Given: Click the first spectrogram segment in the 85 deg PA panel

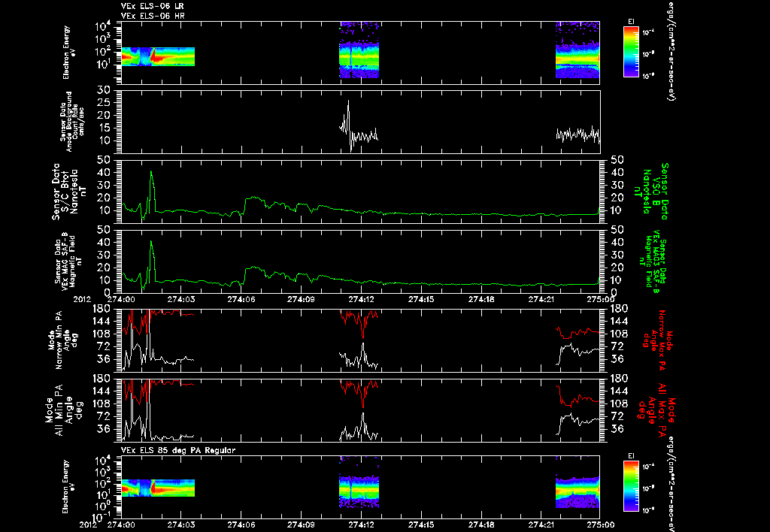Looking at the screenshot, I should tap(158, 488).
